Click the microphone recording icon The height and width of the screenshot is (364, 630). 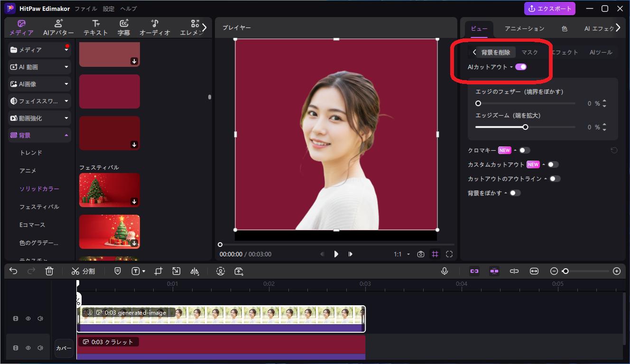[445, 271]
